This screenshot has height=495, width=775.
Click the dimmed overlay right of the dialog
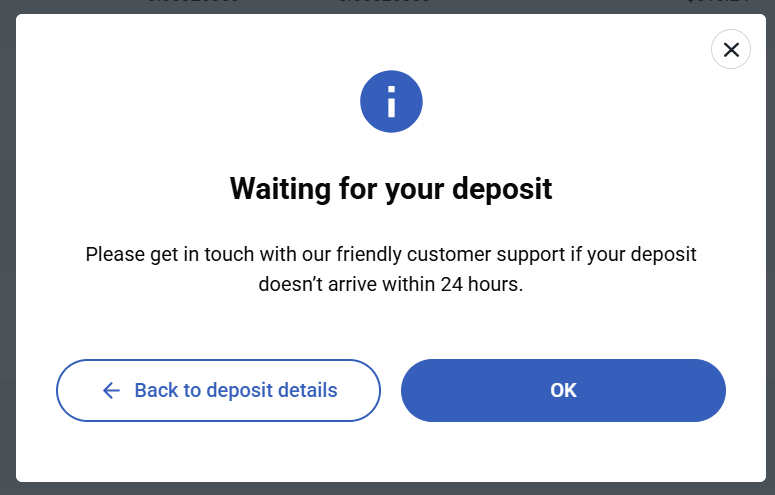click(x=770, y=250)
